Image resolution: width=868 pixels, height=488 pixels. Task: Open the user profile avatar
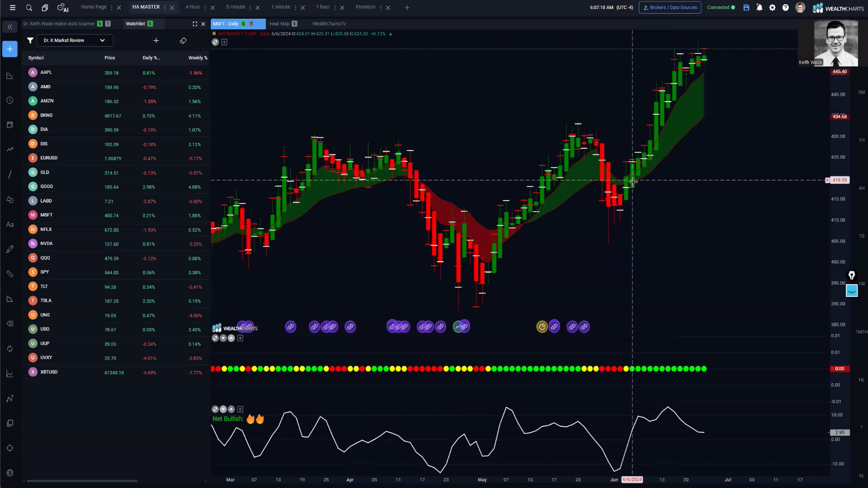pos(800,8)
